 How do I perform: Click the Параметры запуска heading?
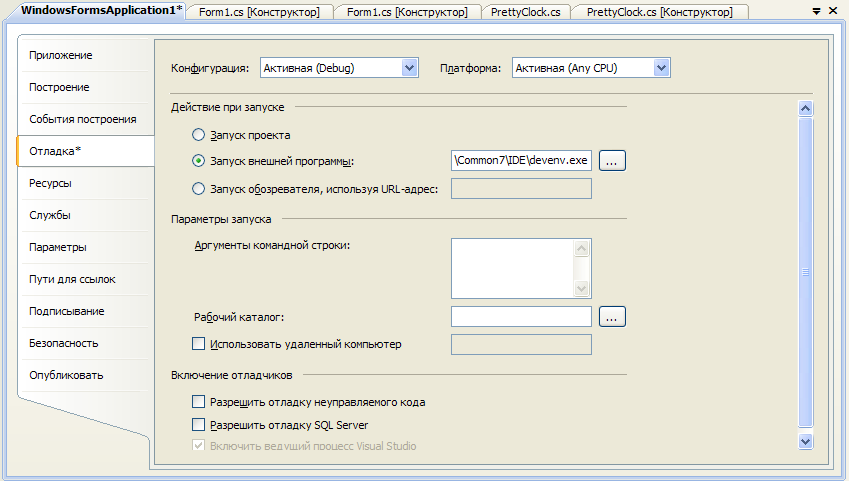[x=221, y=219]
